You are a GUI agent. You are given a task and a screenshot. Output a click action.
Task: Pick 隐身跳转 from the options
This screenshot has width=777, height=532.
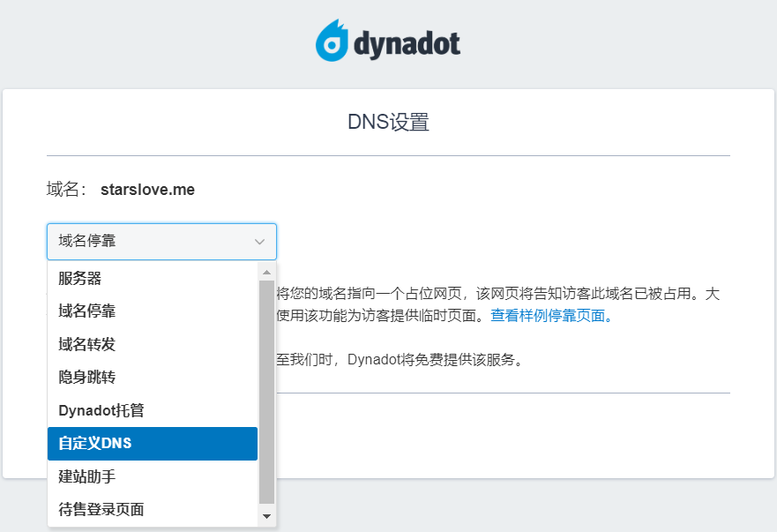pos(153,378)
